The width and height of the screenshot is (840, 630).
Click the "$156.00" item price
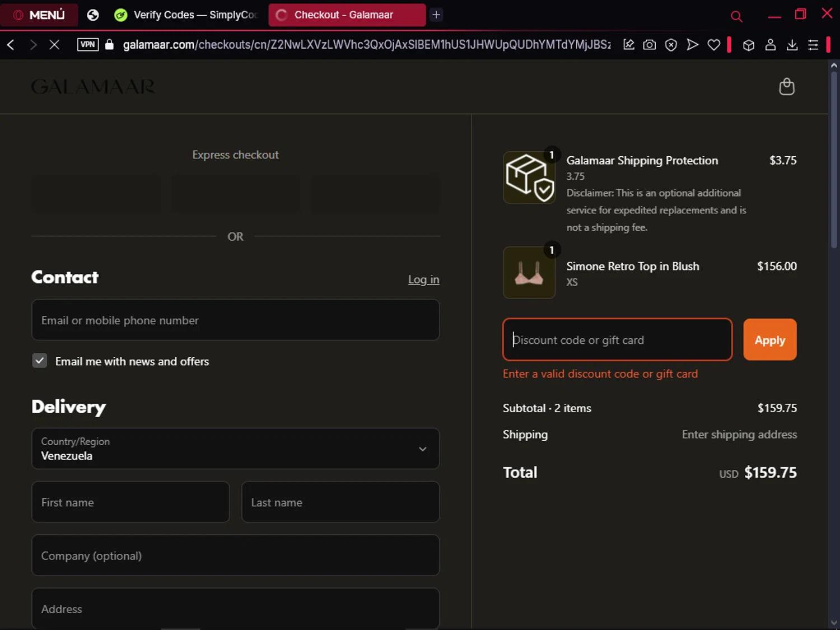(777, 267)
